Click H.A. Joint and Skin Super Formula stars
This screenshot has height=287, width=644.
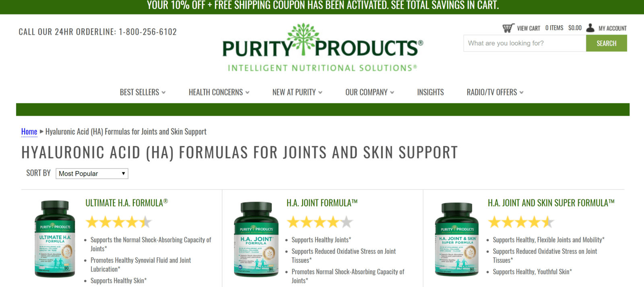(x=521, y=222)
